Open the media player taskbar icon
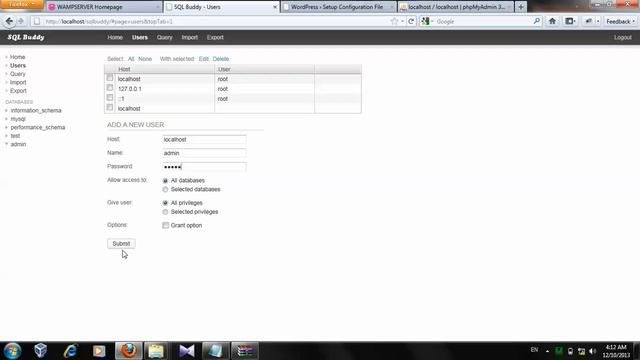Image resolution: width=640 pixels, height=360 pixels. [x=99, y=351]
